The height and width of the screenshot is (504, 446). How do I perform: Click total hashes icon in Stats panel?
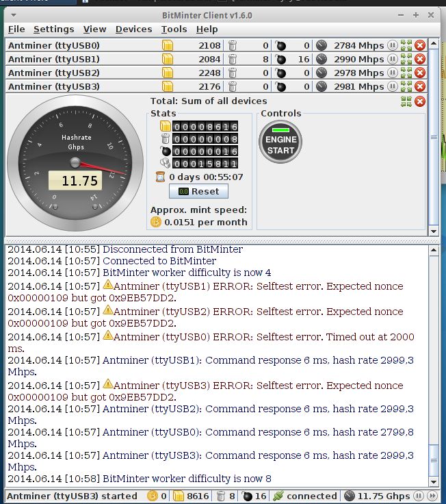165,163
